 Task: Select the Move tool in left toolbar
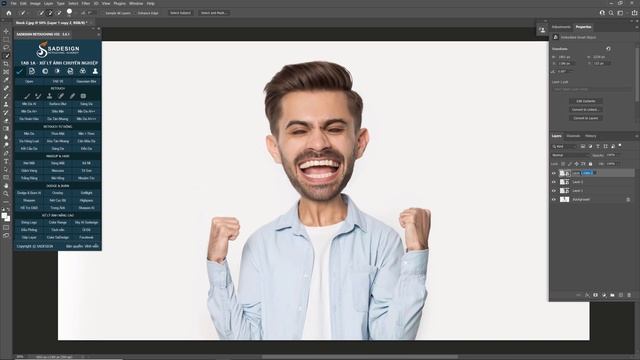(6, 31)
